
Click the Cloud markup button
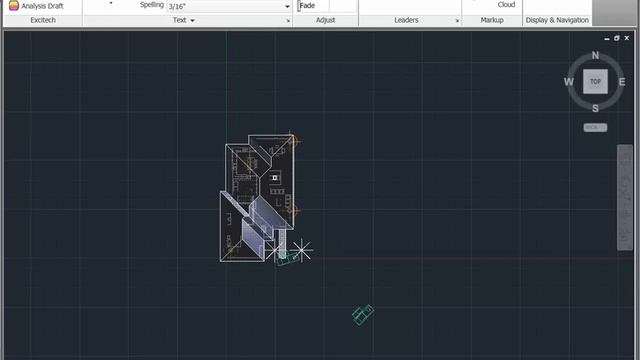coord(506,4)
